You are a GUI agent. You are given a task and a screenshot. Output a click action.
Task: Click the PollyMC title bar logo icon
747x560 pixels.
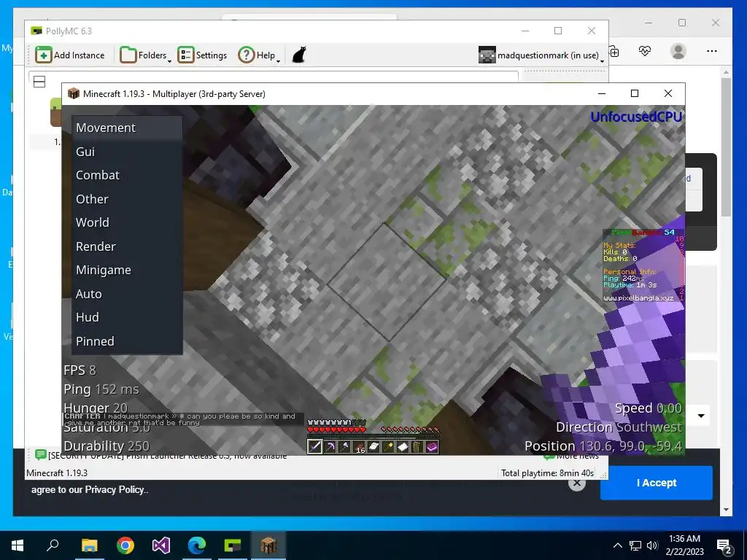pyautogui.click(x=36, y=31)
